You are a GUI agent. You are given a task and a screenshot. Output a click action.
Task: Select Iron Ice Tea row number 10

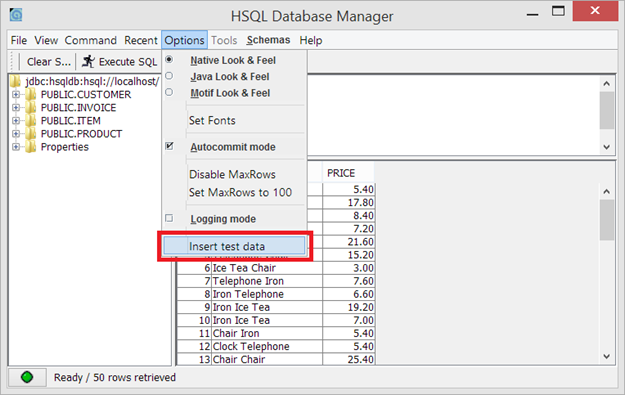point(276,320)
